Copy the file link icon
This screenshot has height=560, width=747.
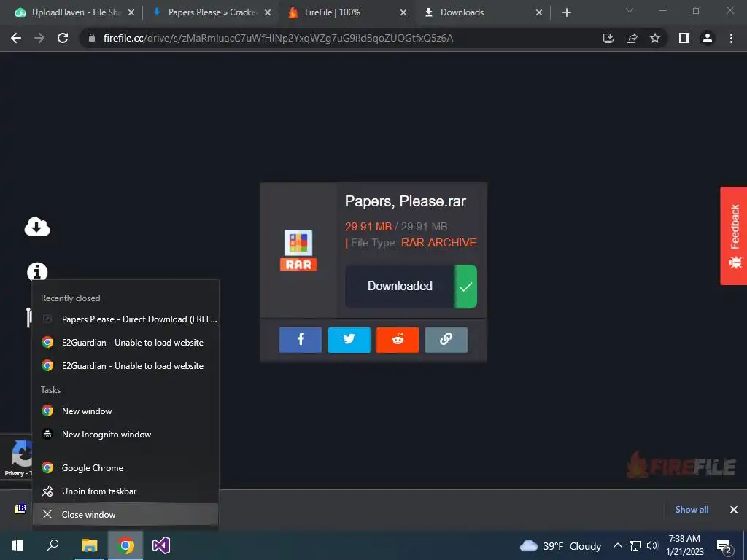tap(446, 340)
